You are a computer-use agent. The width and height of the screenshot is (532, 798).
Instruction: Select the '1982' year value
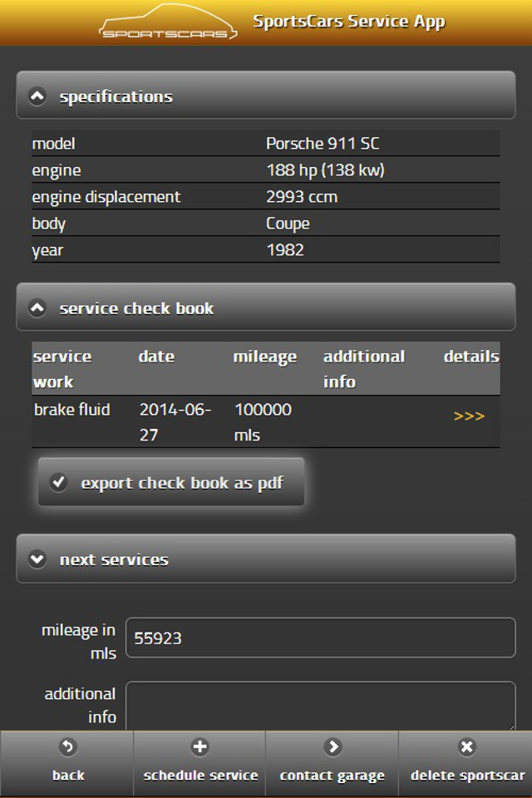pos(285,250)
